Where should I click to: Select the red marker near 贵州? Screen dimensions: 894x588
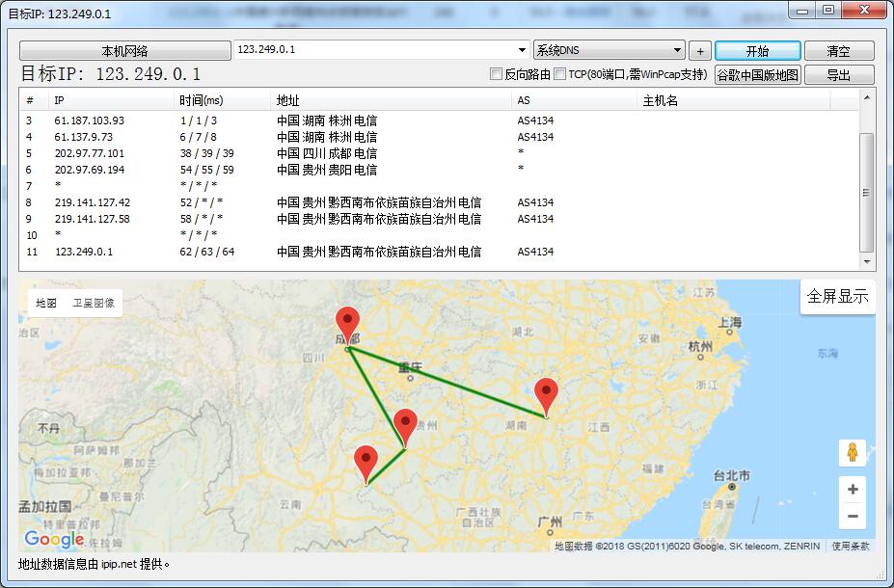[406, 421]
